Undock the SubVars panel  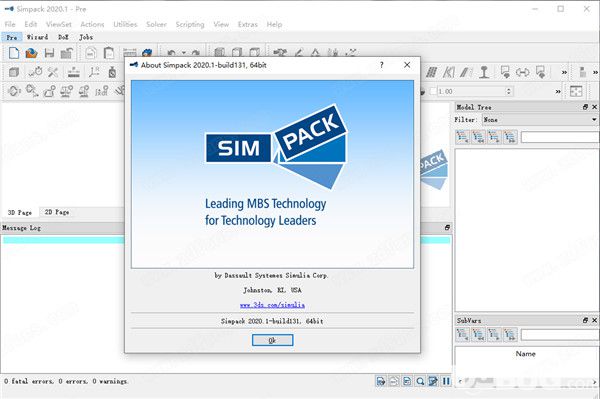pos(585,320)
